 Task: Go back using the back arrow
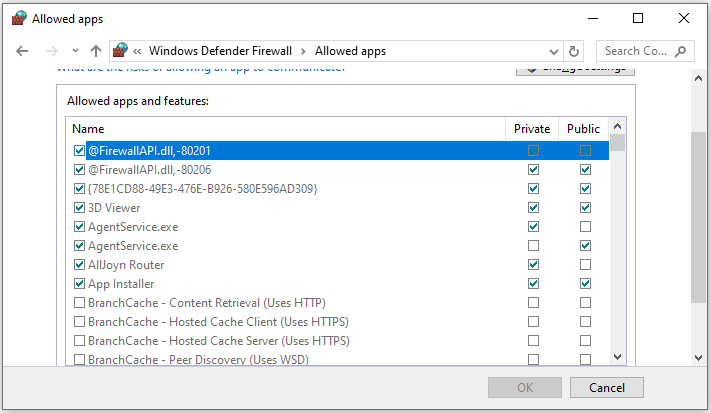[22, 51]
